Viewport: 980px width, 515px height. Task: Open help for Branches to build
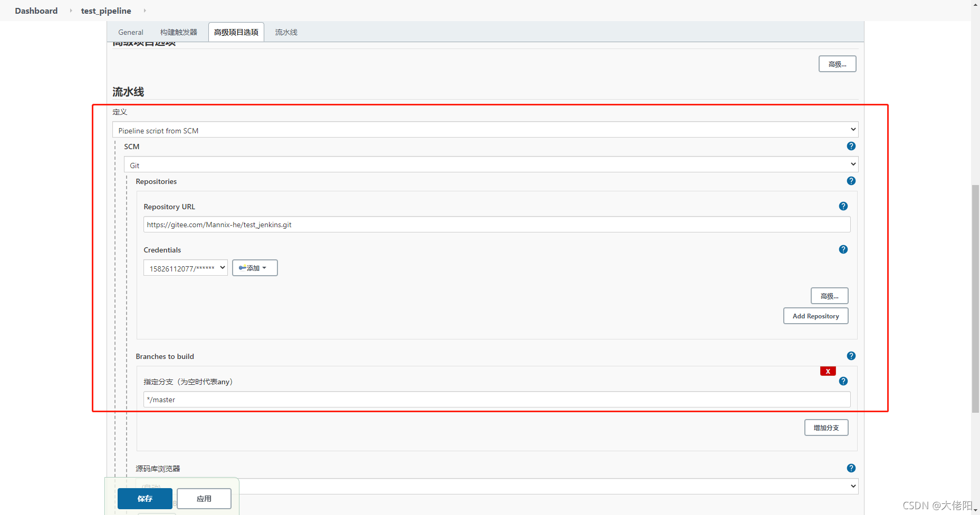point(851,356)
